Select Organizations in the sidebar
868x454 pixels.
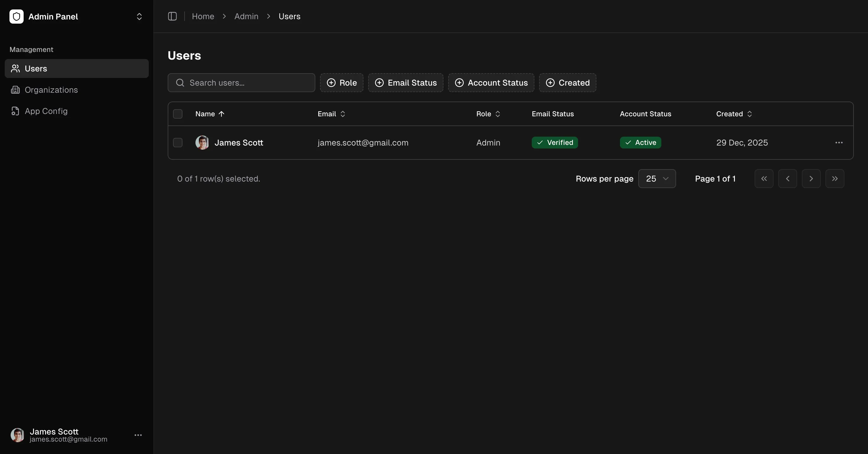click(x=50, y=89)
